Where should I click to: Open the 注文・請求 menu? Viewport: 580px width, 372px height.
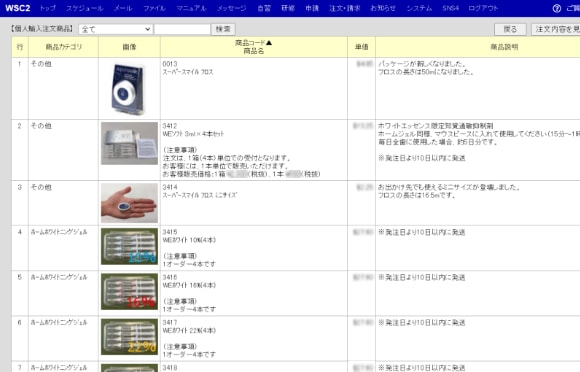click(x=345, y=8)
